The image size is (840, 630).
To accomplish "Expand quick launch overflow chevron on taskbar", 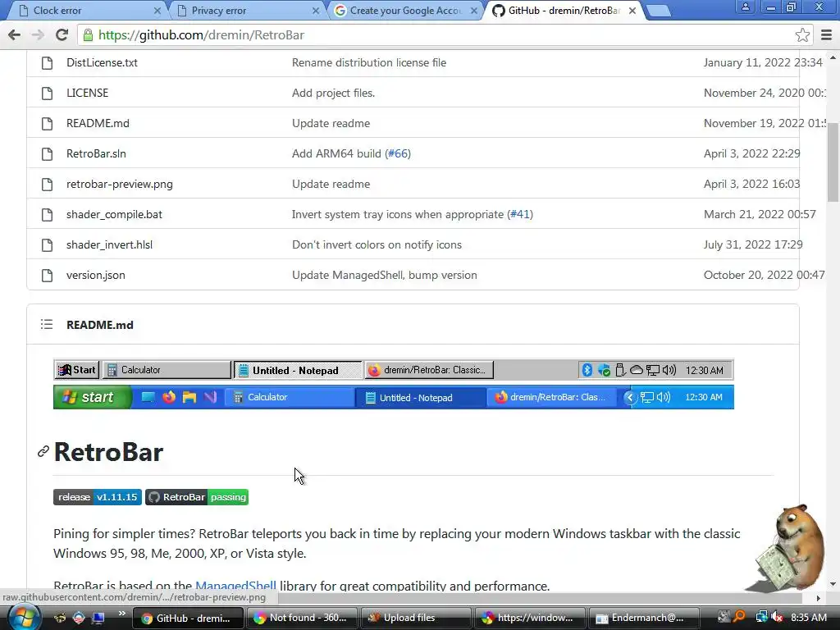I will (x=121, y=614).
